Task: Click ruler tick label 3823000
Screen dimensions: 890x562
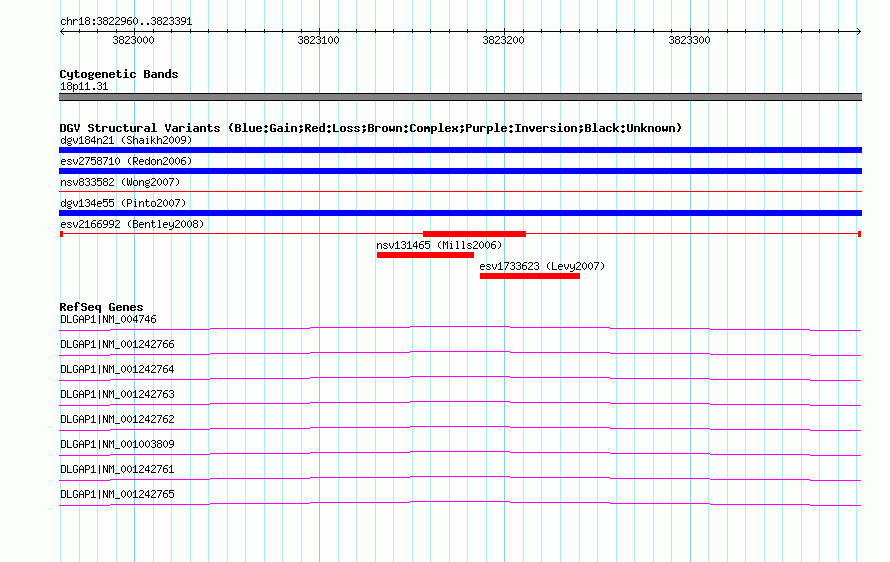Action: [133, 40]
